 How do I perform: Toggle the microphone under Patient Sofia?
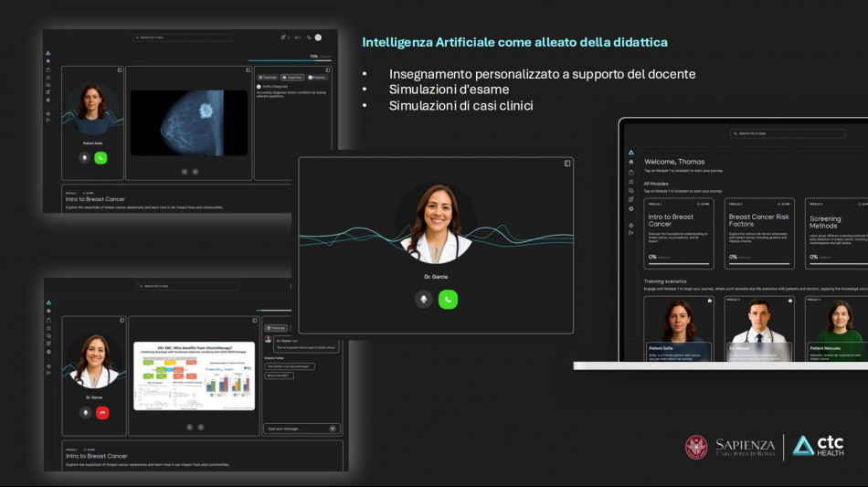click(x=85, y=157)
